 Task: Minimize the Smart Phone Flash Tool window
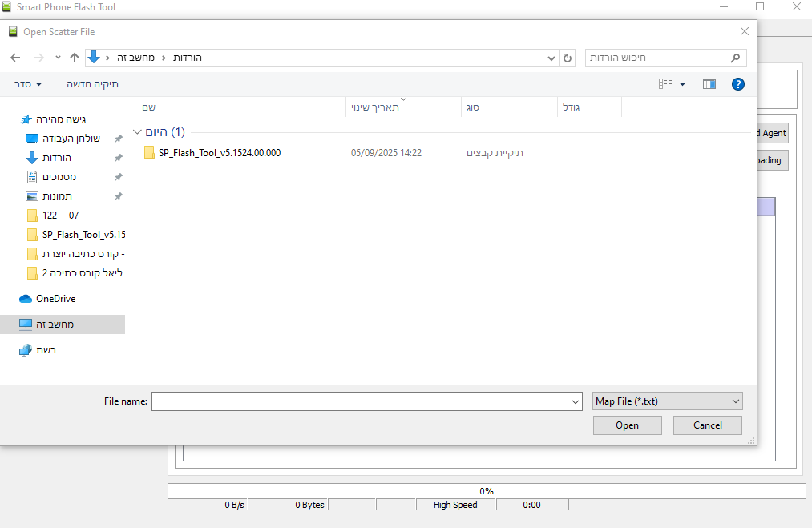(x=724, y=6)
